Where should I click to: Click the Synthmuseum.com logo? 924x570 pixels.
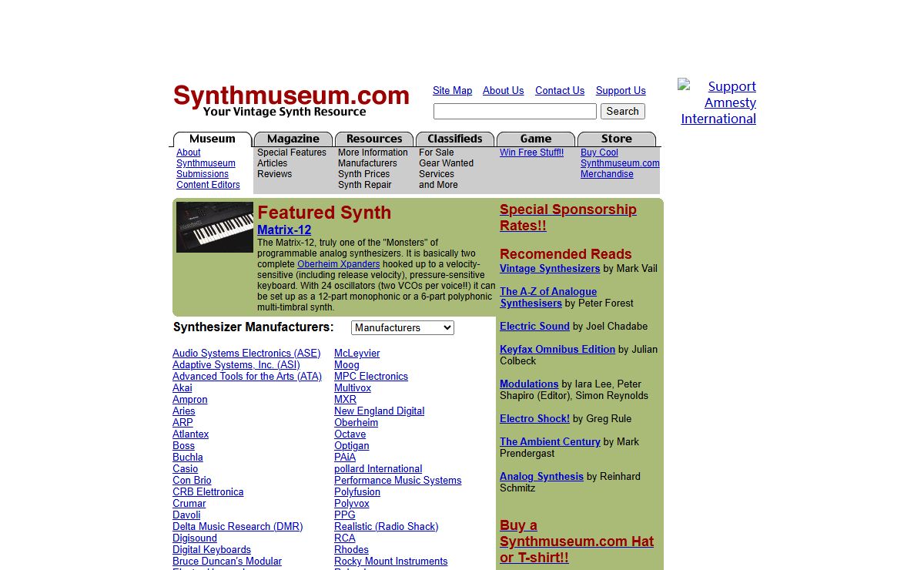coord(291,102)
